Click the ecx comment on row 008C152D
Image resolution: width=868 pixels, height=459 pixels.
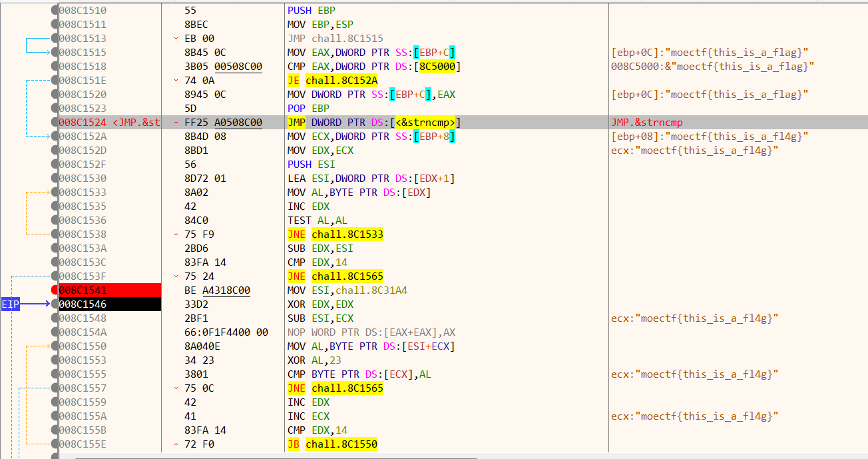tap(695, 151)
